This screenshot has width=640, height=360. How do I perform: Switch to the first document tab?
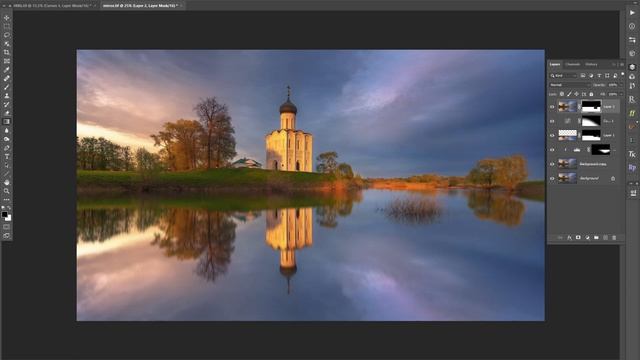point(51,6)
